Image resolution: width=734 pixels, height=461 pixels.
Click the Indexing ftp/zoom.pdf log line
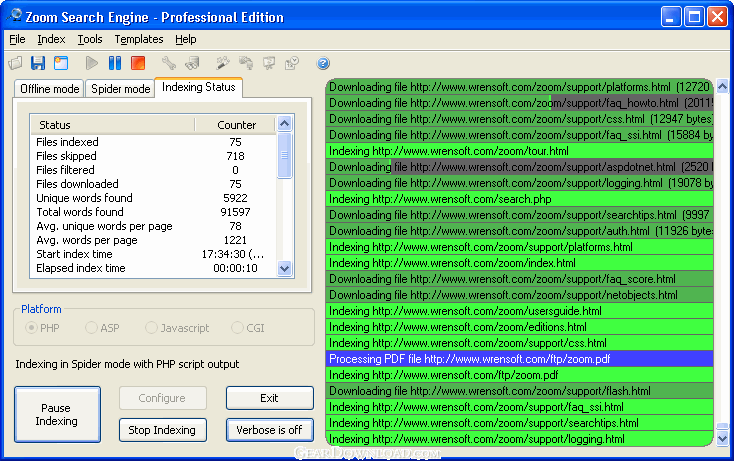pyautogui.click(x=520, y=375)
